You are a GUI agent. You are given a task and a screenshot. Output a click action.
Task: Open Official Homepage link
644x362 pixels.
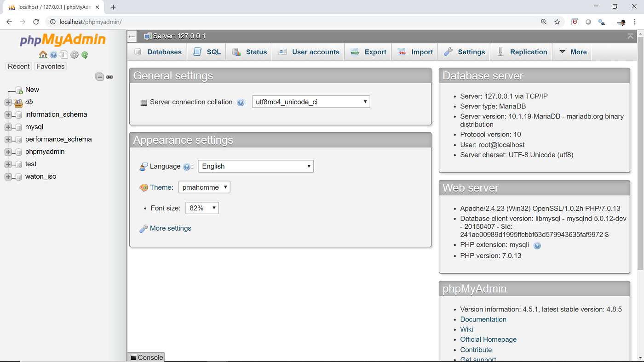tap(488, 339)
